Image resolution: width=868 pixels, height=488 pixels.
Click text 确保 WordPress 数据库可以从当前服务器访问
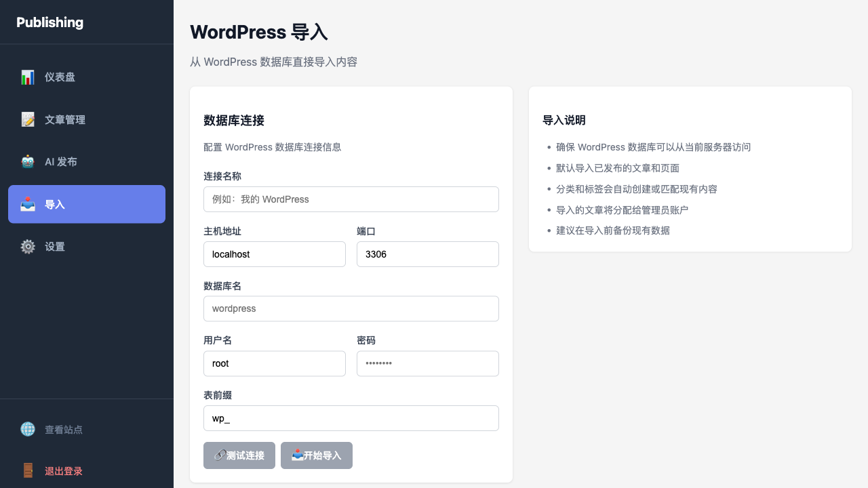coord(654,147)
